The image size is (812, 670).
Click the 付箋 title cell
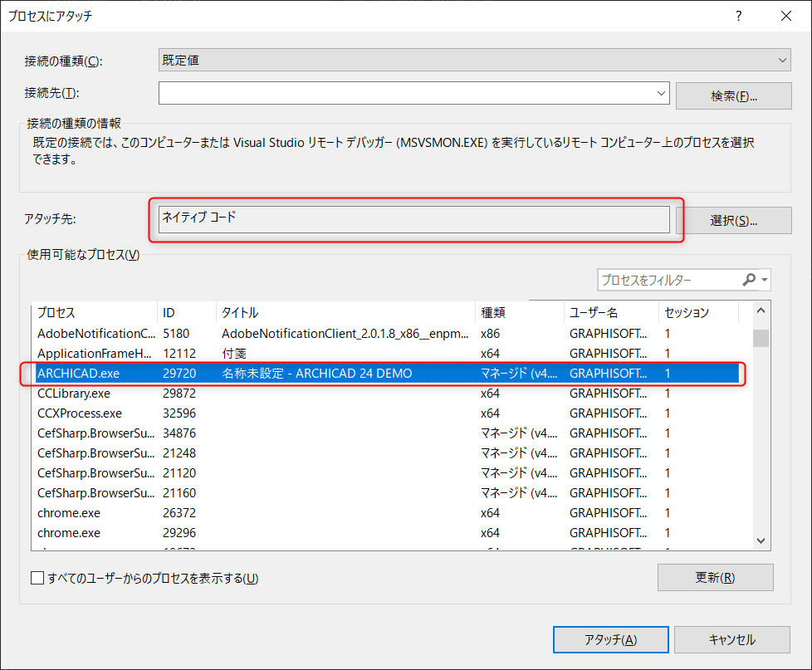tap(234, 354)
